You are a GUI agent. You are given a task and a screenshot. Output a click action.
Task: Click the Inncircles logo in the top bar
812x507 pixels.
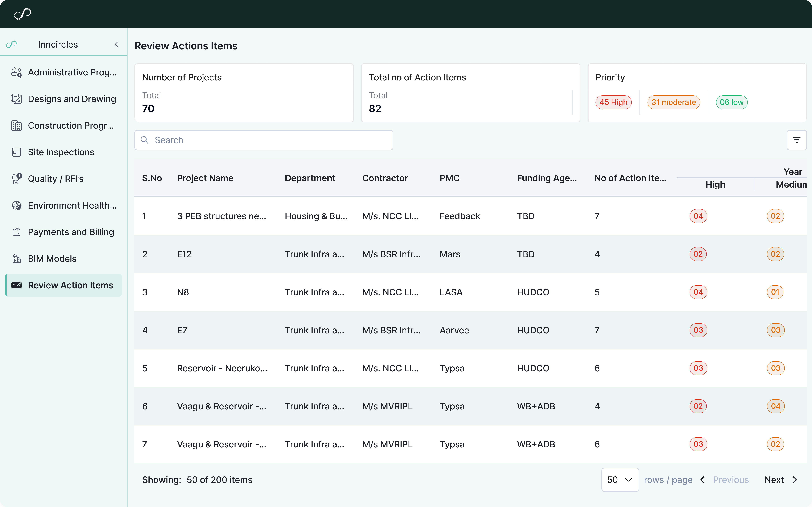click(23, 13)
